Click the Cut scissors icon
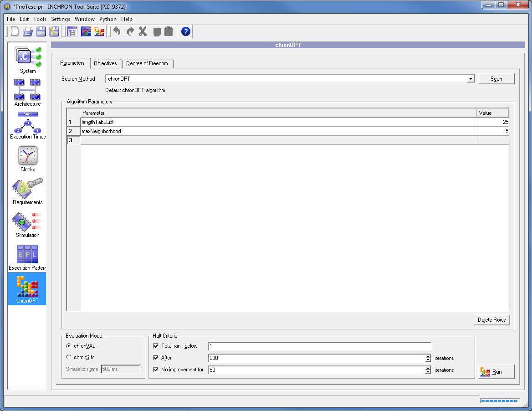Screen dimensions: 532x411 coord(143,31)
